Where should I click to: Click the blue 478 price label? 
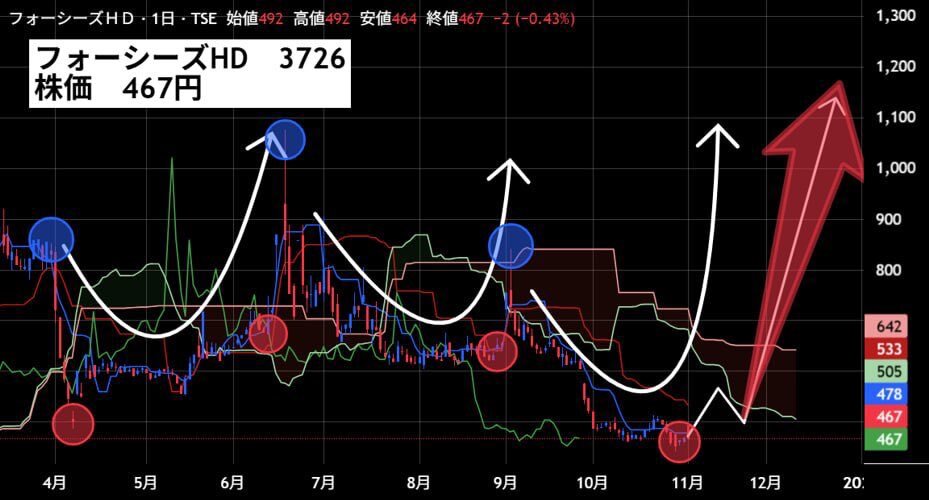coord(888,394)
